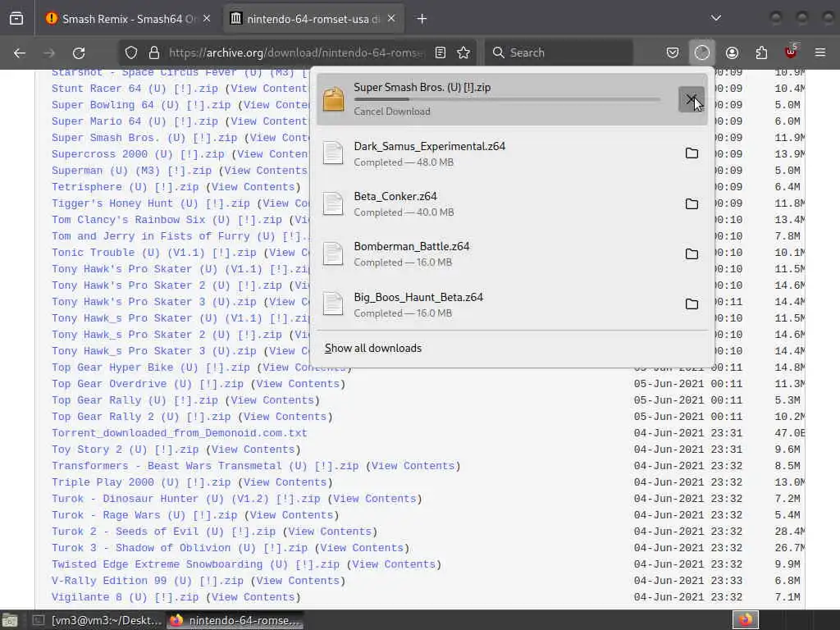Reload the current page
Image resolution: width=840 pixels, height=630 pixels.
click(x=79, y=52)
